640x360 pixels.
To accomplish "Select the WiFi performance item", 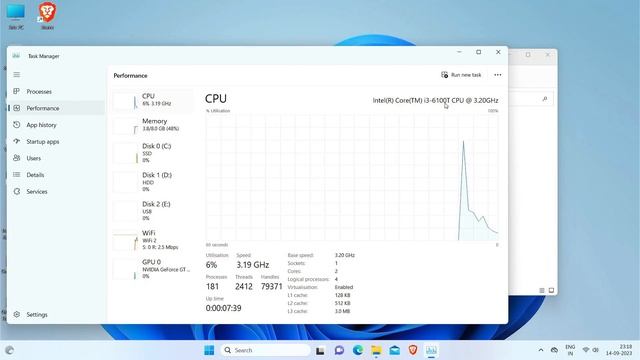I will [153, 240].
